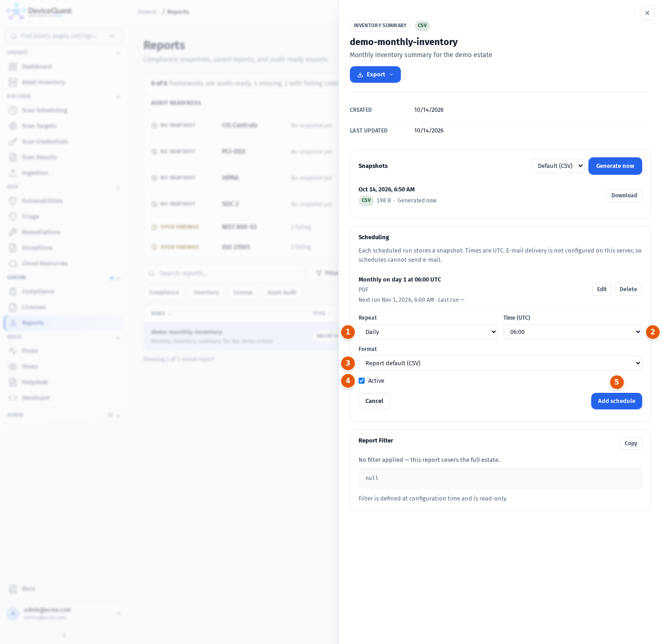The image size is (662, 644).
Task: Click the CSV badge in the snapshot row
Action: point(366,201)
